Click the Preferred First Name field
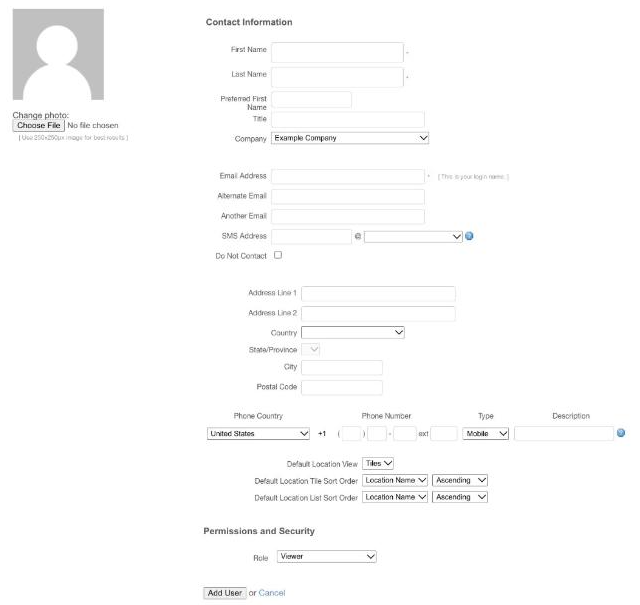The height and width of the screenshot is (605, 640). pos(311,100)
